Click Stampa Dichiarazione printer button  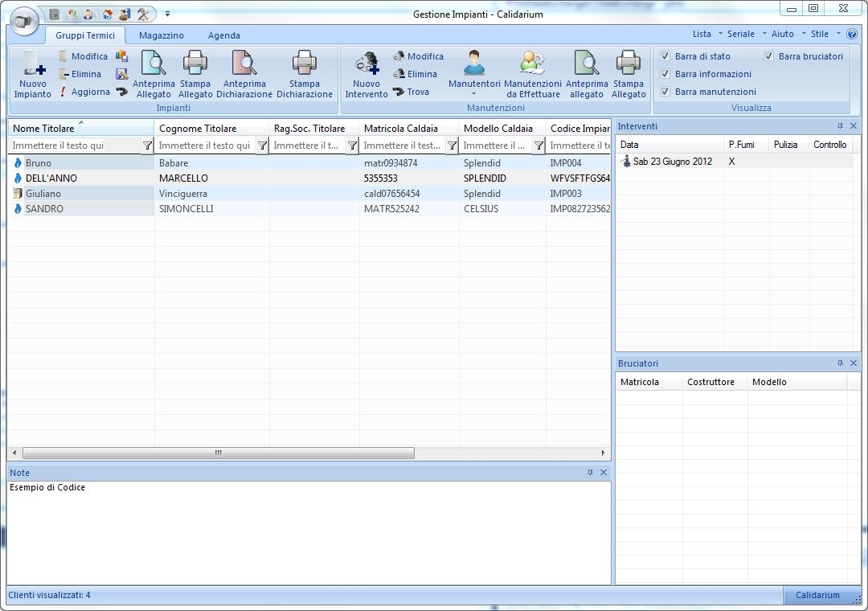[305, 74]
